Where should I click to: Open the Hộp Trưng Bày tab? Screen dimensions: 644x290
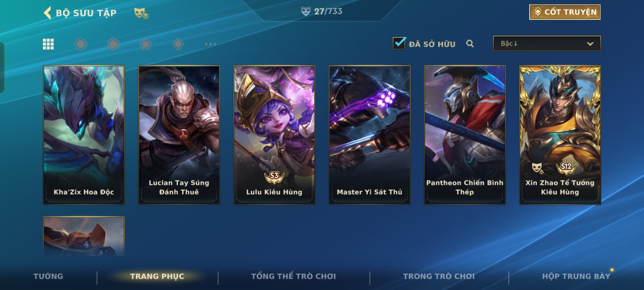click(576, 276)
